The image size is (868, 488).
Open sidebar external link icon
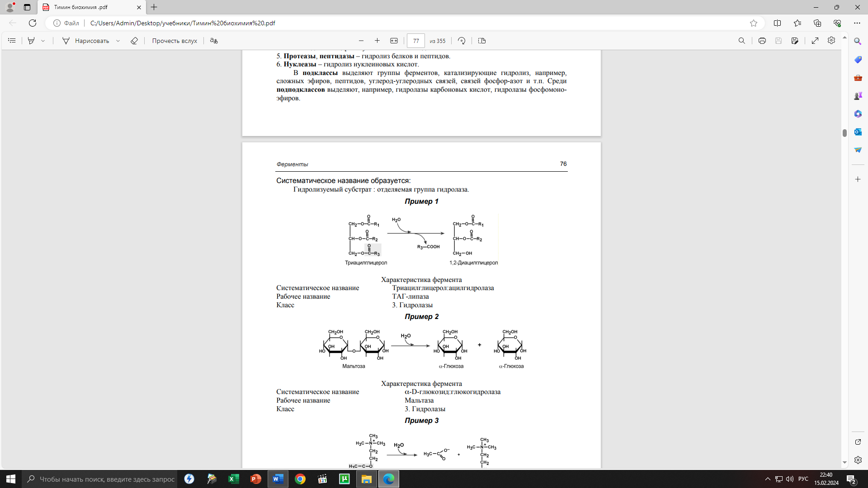(858, 442)
